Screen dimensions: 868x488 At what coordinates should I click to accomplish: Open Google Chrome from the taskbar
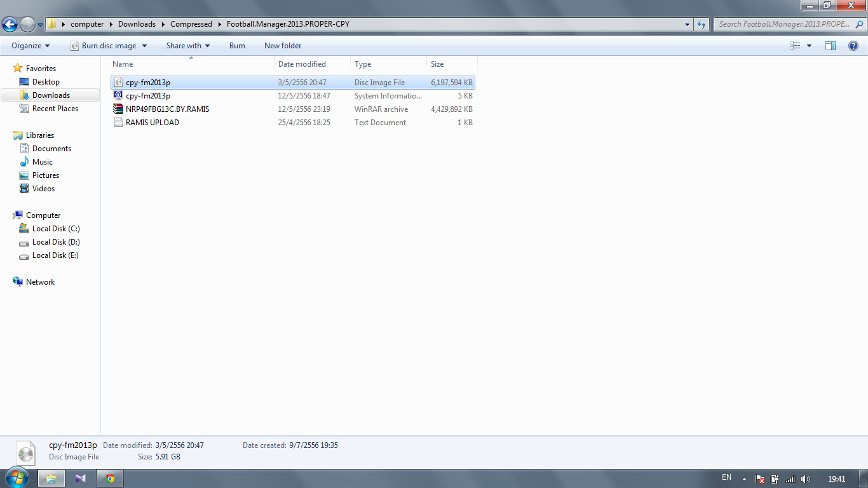(109, 478)
